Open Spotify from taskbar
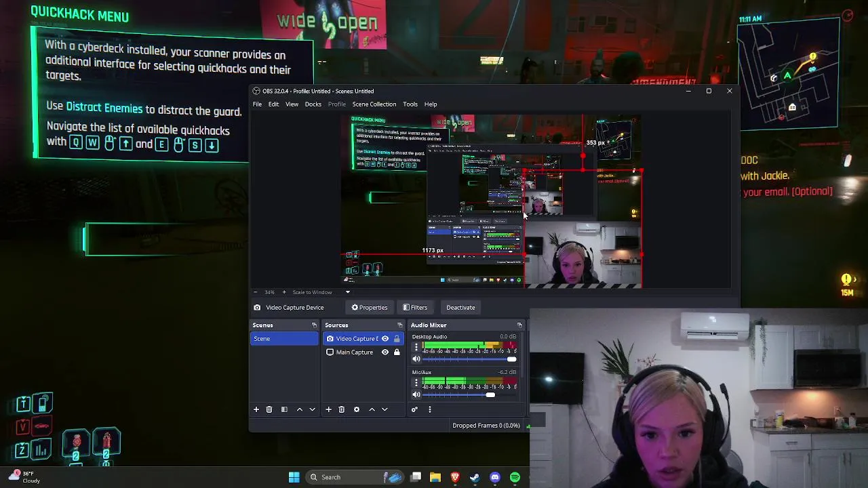Screen dimensions: 868x488 (x=515, y=477)
